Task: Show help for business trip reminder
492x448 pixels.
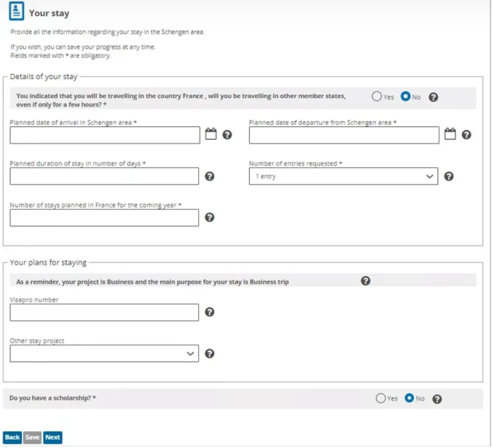Action: point(366,280)
